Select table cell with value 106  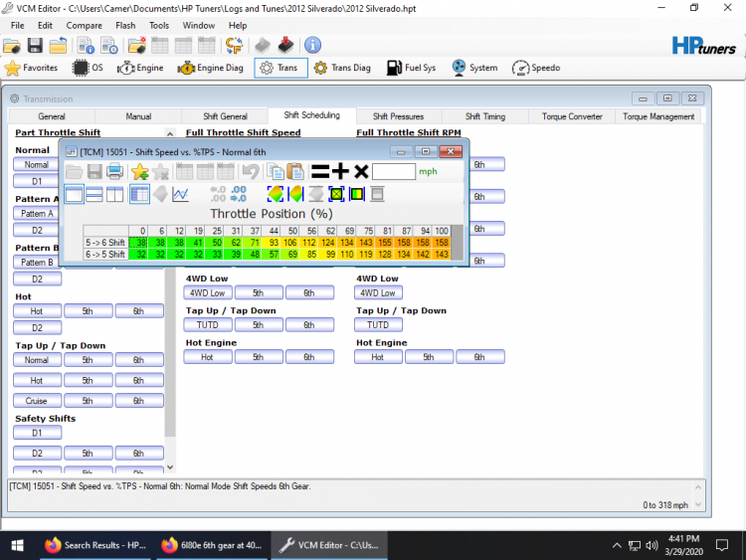[289, 243]
